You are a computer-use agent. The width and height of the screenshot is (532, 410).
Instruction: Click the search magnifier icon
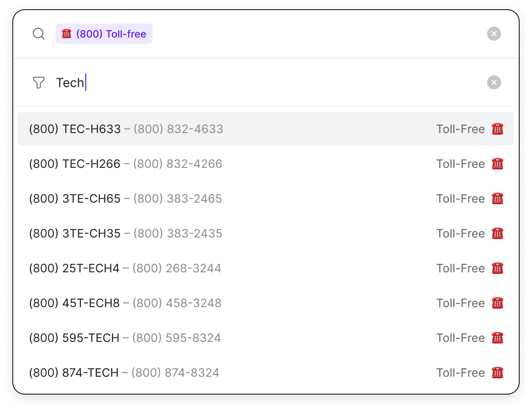click(x=39, y=34)
